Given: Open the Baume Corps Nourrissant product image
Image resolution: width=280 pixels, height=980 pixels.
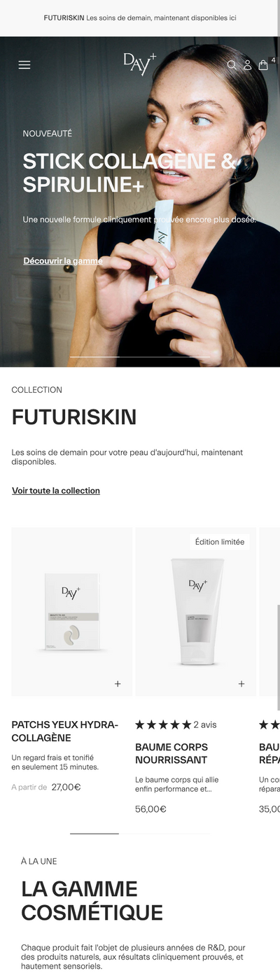Looking at the screenshot, I should click(x=195, y=612).
